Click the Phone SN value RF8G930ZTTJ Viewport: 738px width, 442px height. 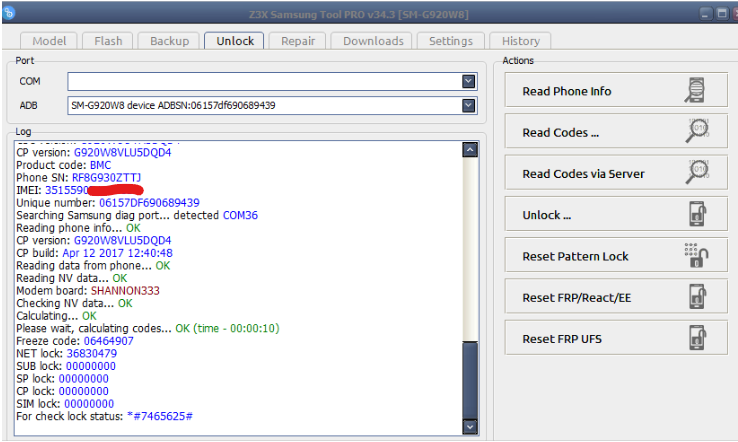(106, 177)
